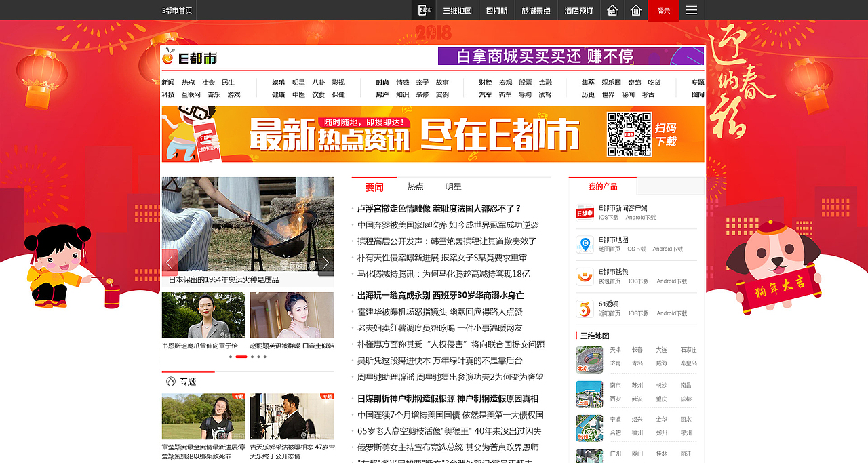This screenshot has height=463, width=868.
Task: Open article 中国连续7个月增持美国国债
Action: [x=450, y=415]
